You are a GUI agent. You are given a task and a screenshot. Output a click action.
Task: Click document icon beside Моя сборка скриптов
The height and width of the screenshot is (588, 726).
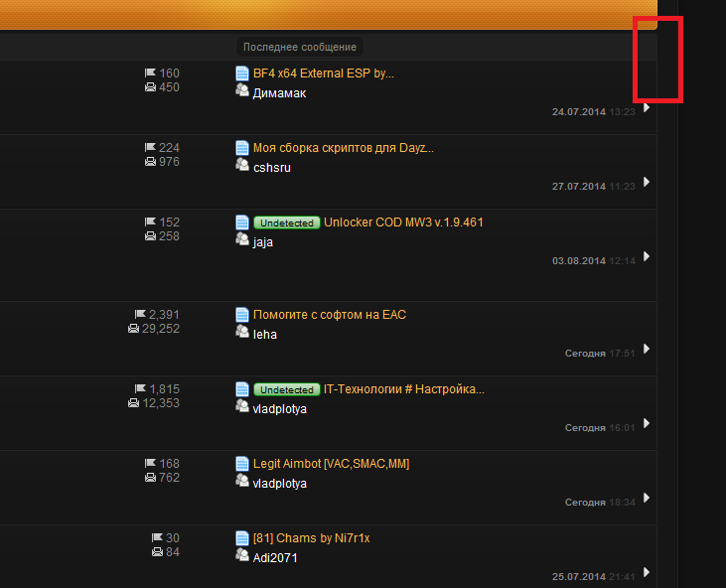click(242, 148)
